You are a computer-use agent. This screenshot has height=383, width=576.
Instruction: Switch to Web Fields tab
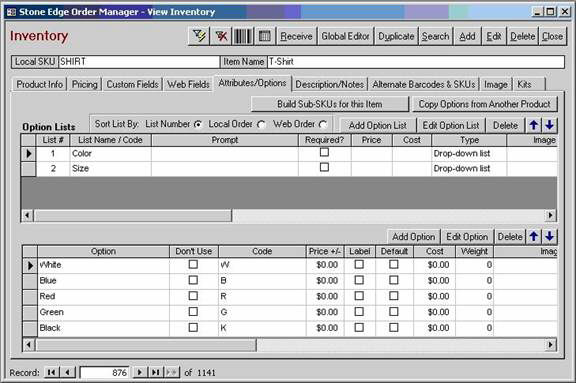click(188, 84)
